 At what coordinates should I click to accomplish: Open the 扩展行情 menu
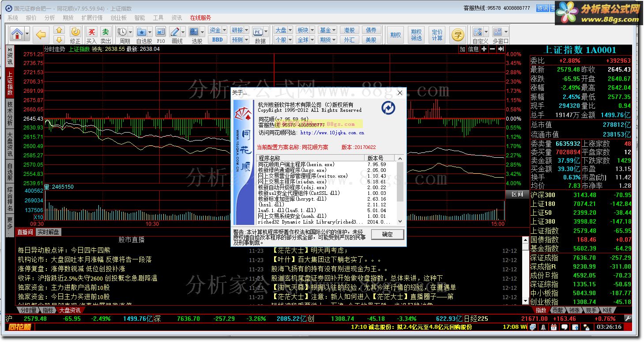click(92, 18)
